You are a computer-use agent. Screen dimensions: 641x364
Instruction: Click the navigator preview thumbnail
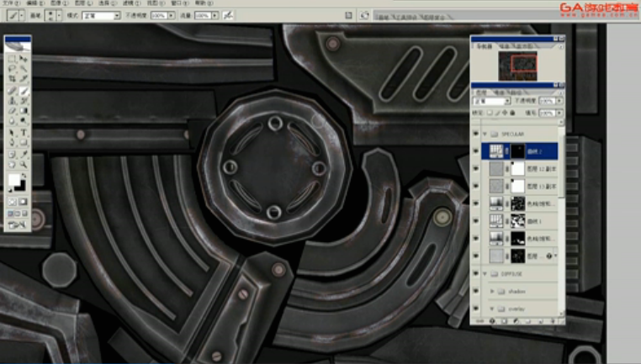[517, 66]
